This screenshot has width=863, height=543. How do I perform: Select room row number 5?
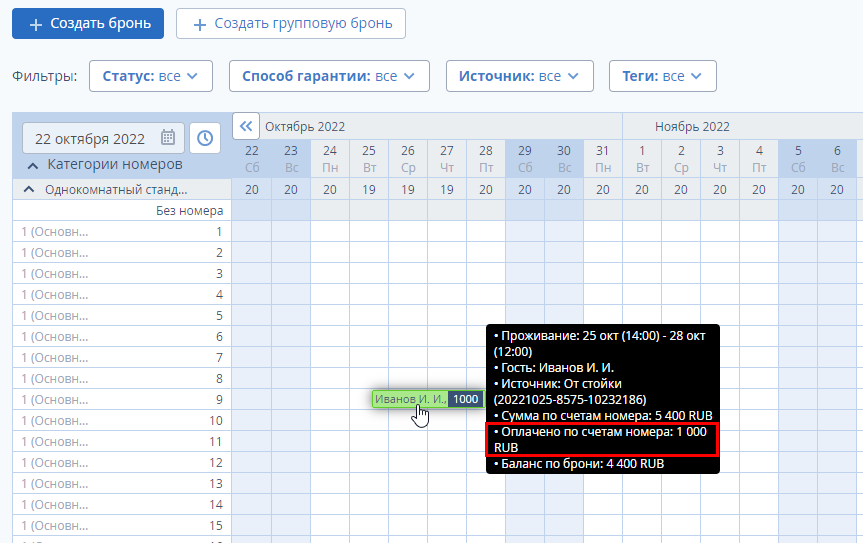(122, 315)
